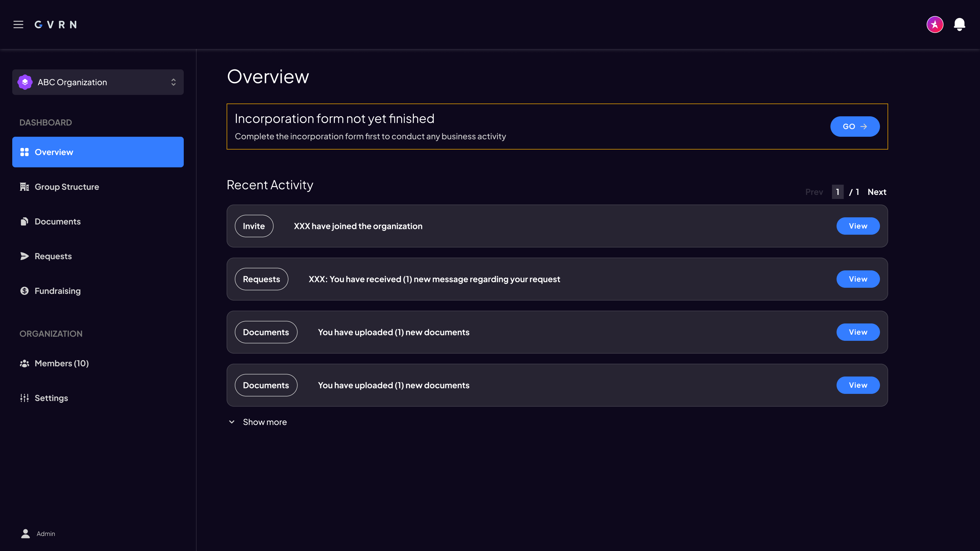Select the Overview menu item
980x551 pixels.
pos(98,152)
